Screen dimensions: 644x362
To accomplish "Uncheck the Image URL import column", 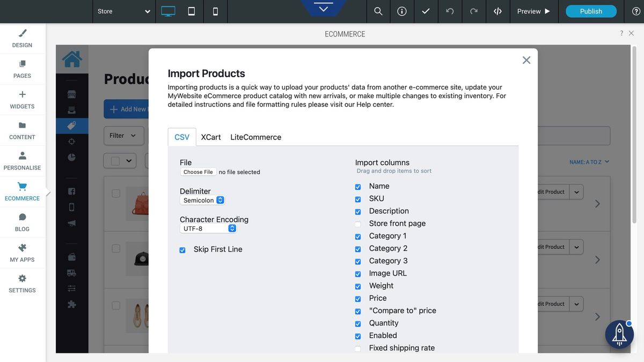I will click(x=358, y=274).
